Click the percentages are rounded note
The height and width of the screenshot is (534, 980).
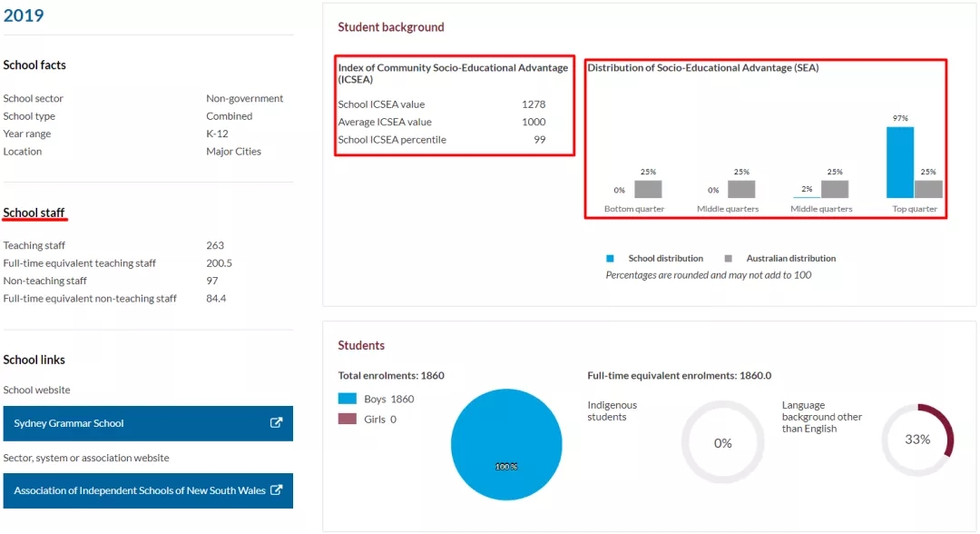(x=709, y=275)
